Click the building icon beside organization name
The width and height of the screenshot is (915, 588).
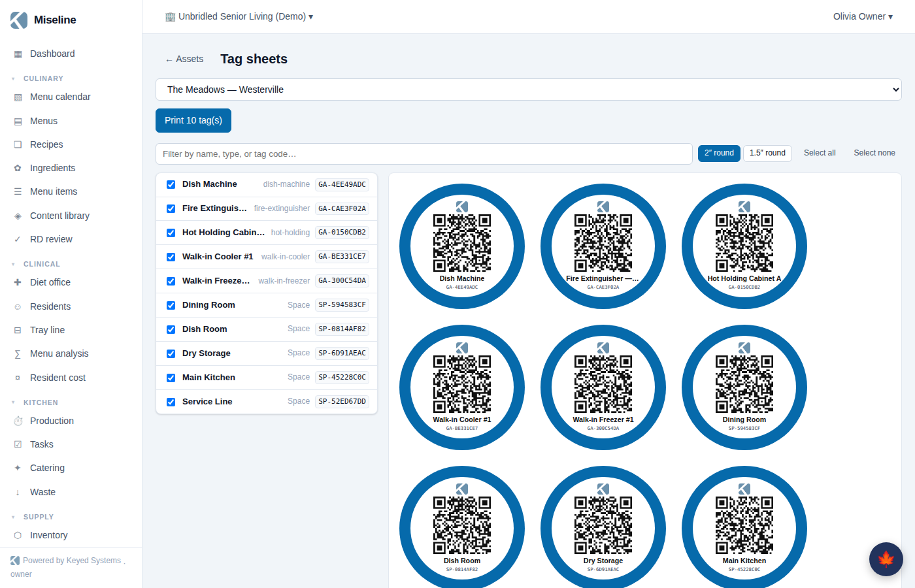tap(170, 16)
